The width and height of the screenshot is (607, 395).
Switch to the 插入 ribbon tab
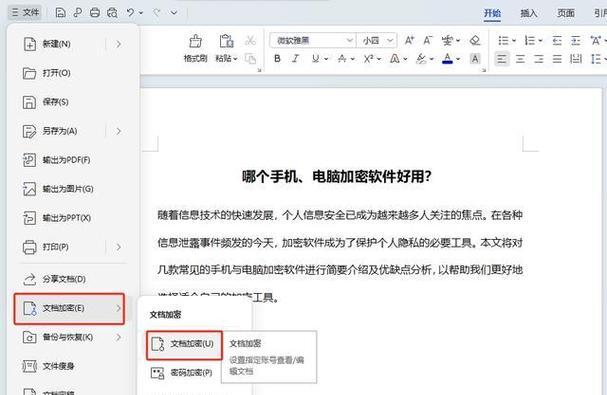point(528,13)
